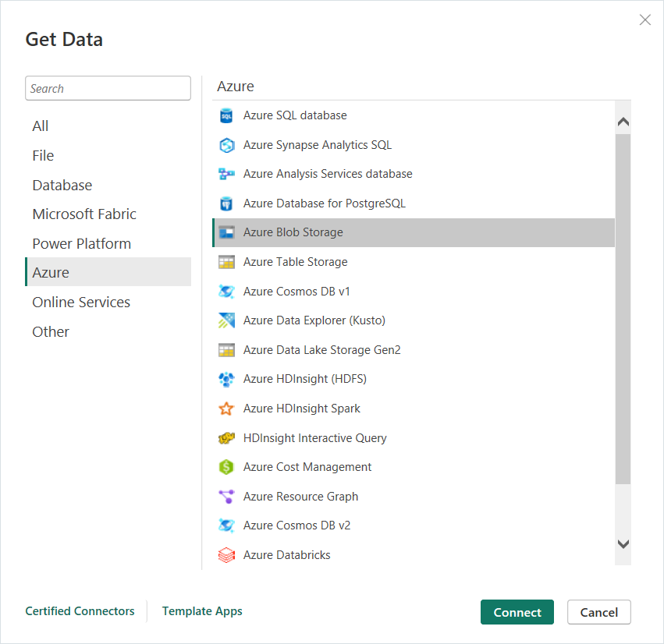664x644 pixels.
Task: Click the Azure Data Explorer (Kusto) icon
Action: pos(226,320)
